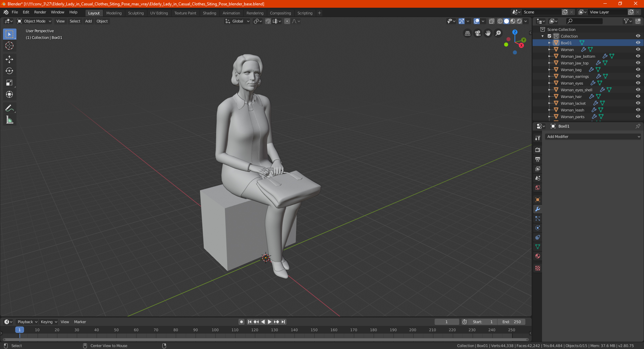Screen dimensions: 644x349
Task: Open the Active Tool settings tab
Action: click(538, 138)
